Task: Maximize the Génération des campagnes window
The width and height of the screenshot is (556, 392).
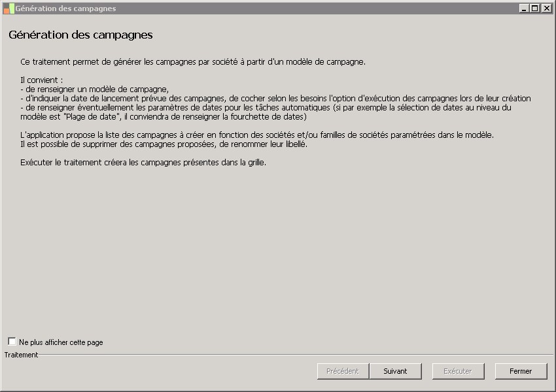Action: [x=534, y=8]
